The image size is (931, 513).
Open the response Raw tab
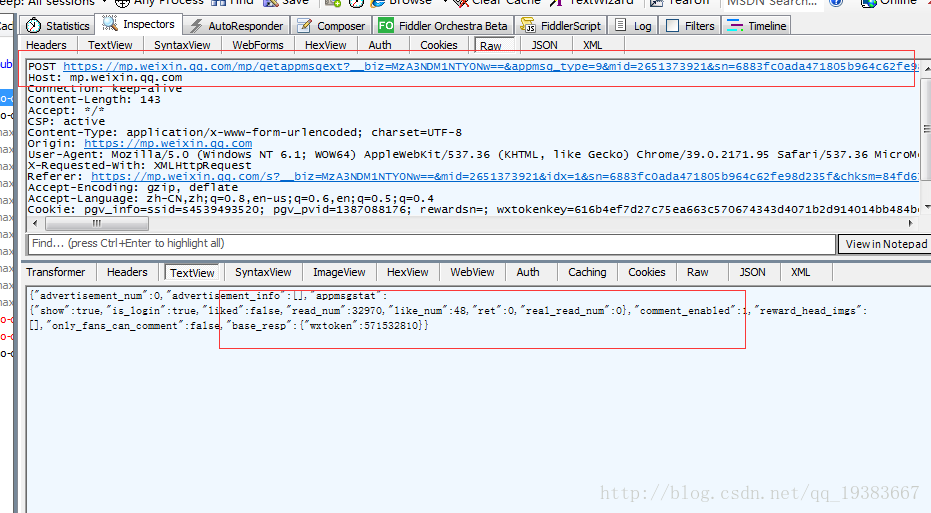point(698,272)
